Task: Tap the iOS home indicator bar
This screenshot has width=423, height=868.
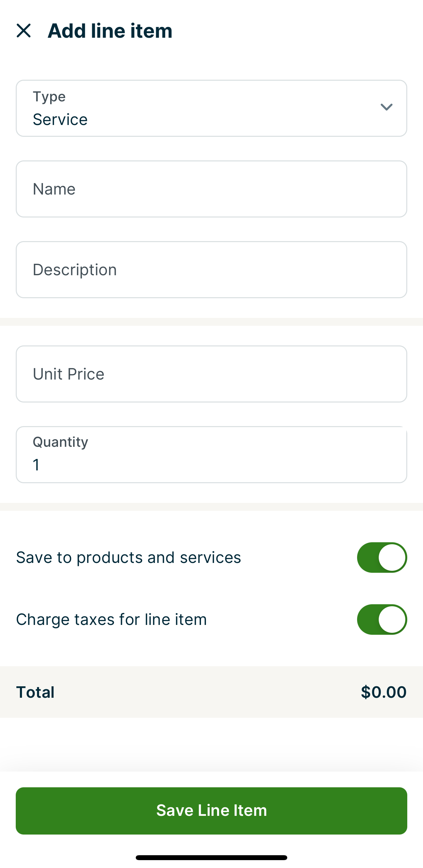Action: [211, 857]
